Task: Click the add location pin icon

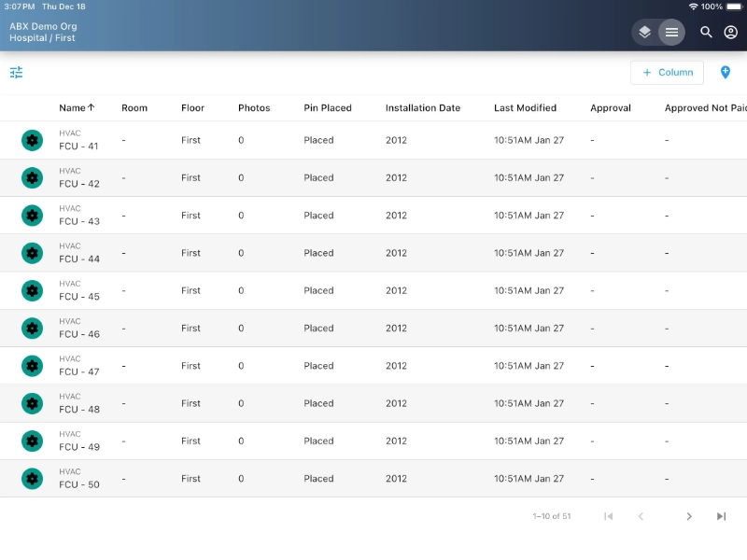Action: [x=726, y=72]
